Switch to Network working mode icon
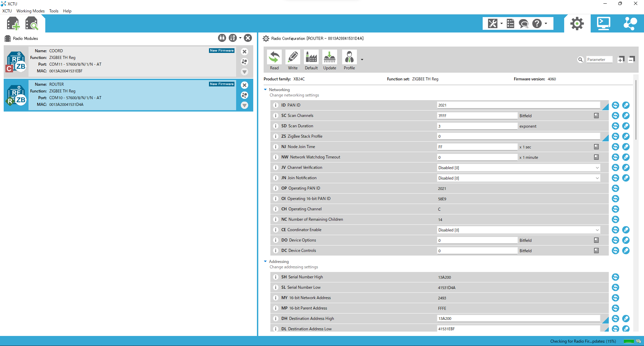 [630, 23]
